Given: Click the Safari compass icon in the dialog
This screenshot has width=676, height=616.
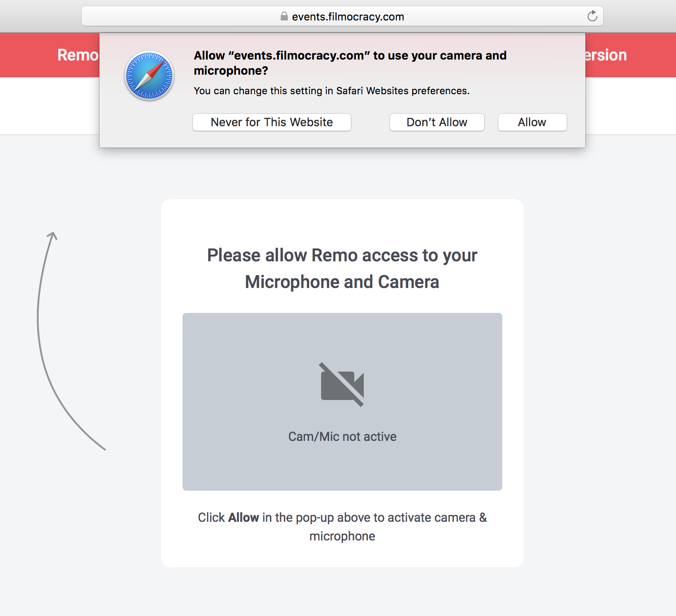Looking at the screenshot, I should [x=149, y=76].
